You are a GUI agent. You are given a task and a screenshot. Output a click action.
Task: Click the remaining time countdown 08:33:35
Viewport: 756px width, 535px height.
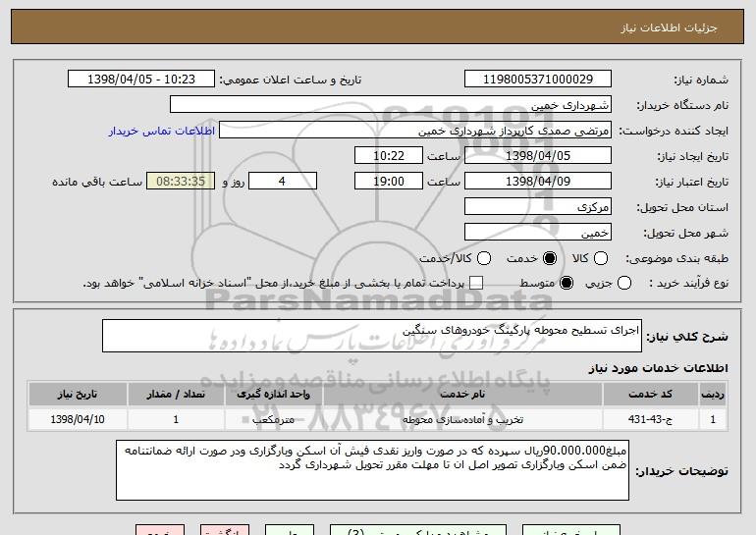[x=181, y=182]
